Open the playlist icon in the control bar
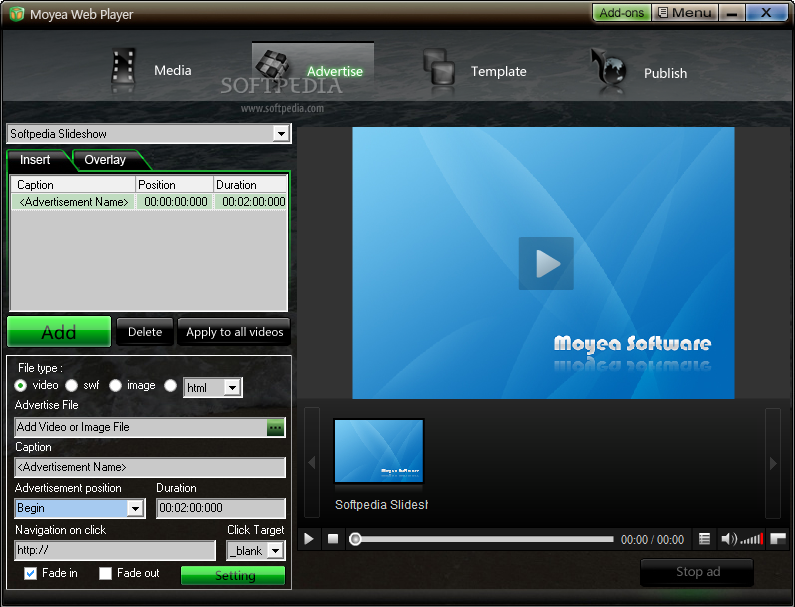Screen dimensions: 795x607 point(704,539)
